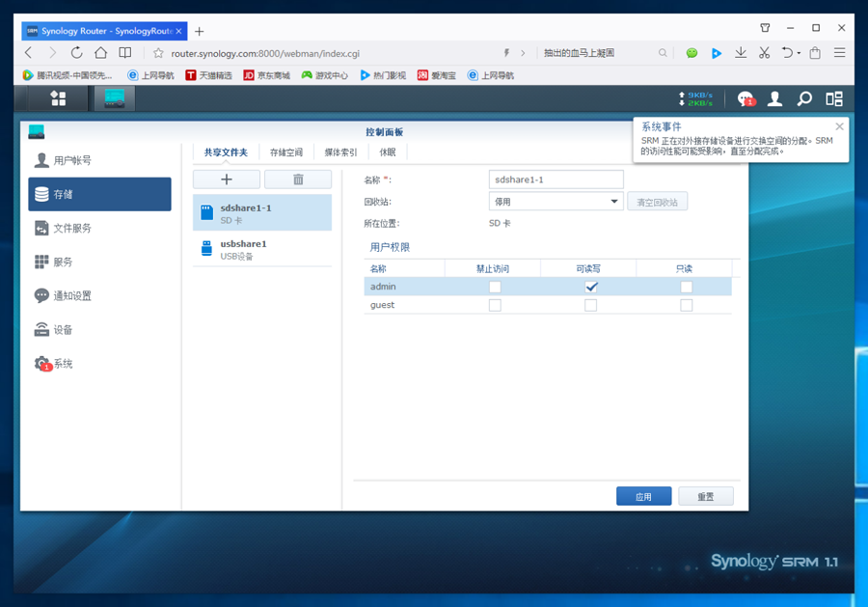868x607 pixels.
Task: Click the 重置 reset button
Action: tap(705, 497)
